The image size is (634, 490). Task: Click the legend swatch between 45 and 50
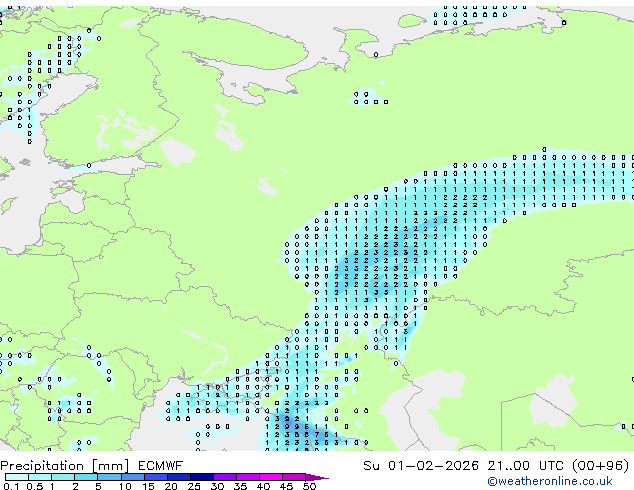[294, 477]
